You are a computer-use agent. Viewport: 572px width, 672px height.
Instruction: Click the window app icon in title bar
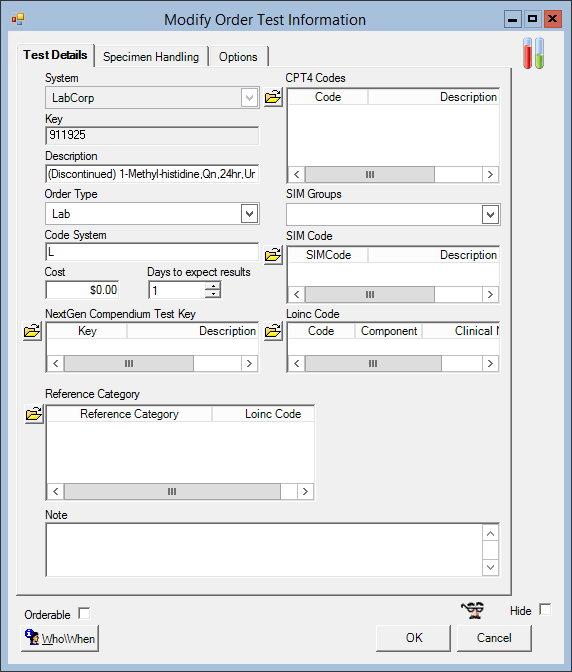pos(18,19)
